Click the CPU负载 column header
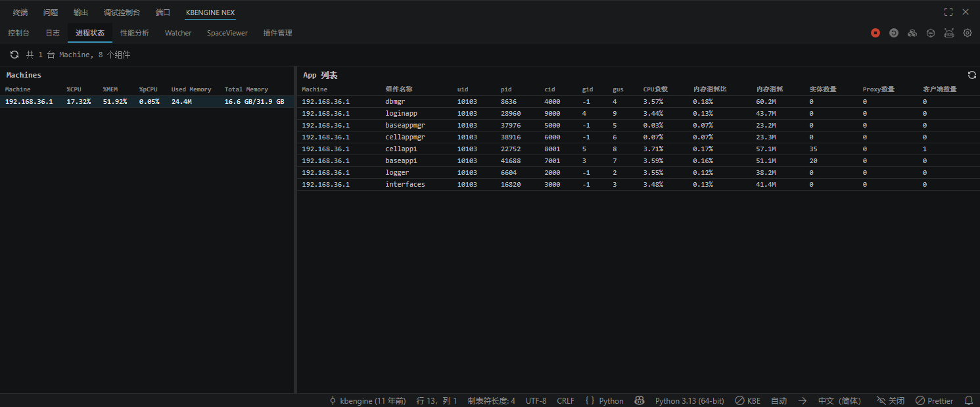The width and height of the screenshot is (980, 407). 655,89
